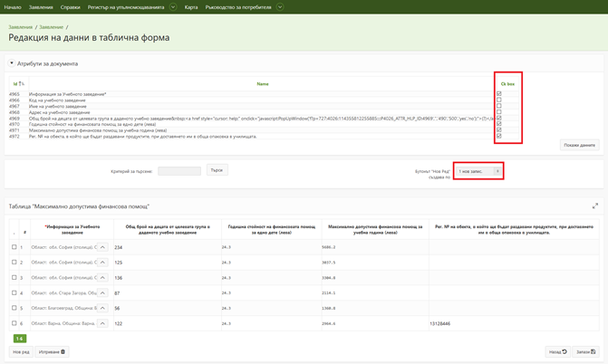608x364 pixels.
Task: Select table row 2 checkbox
Action: pyautogui.click(x=14, y=262)
